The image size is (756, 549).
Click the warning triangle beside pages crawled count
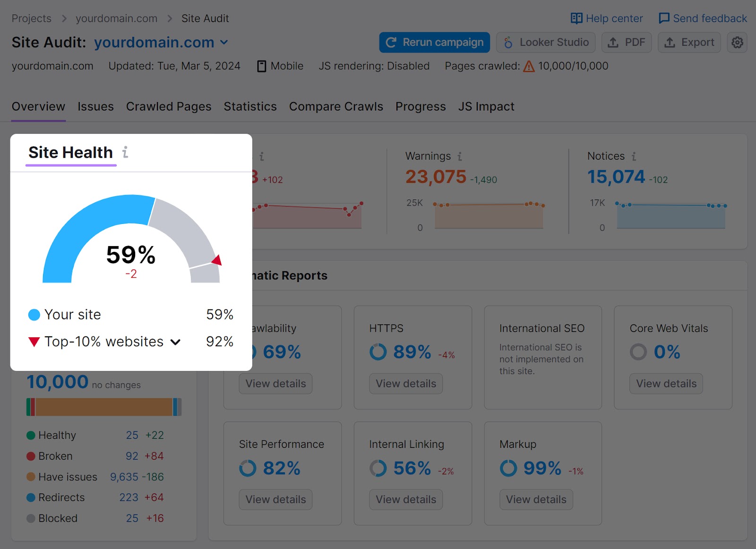[x=528, y=67]
